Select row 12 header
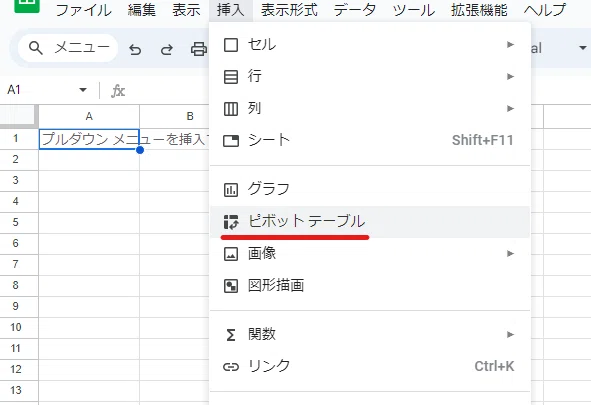This screenshot has height=405, width=591. pos(19,370)
